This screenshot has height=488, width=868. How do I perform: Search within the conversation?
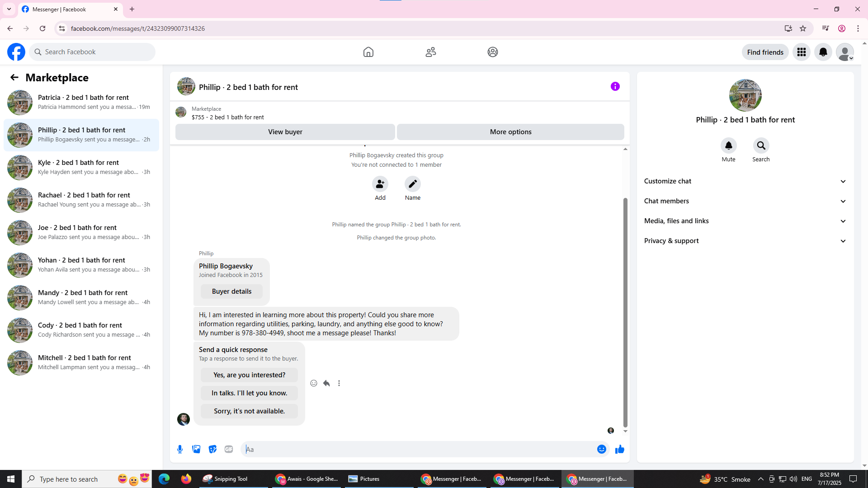tap(761, 145)
